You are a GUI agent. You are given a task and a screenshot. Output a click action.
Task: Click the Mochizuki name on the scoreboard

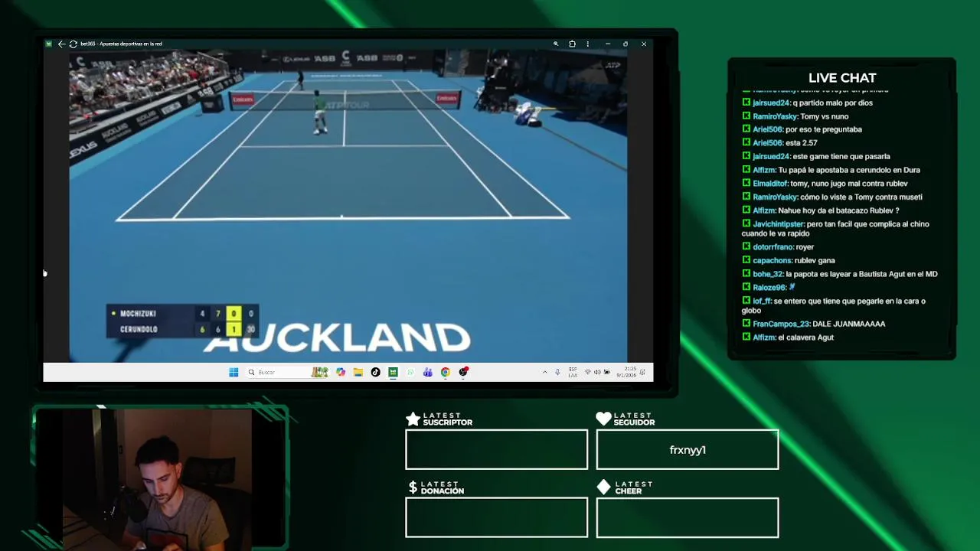pos(138,314)
